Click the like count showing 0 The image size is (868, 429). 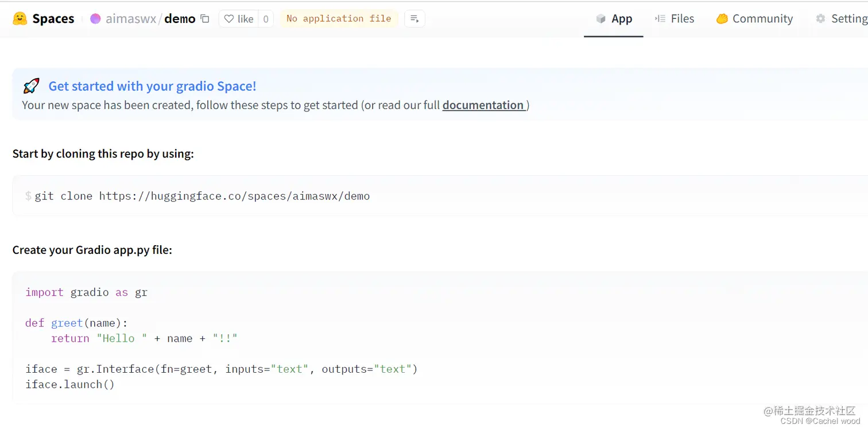(266, 19)
